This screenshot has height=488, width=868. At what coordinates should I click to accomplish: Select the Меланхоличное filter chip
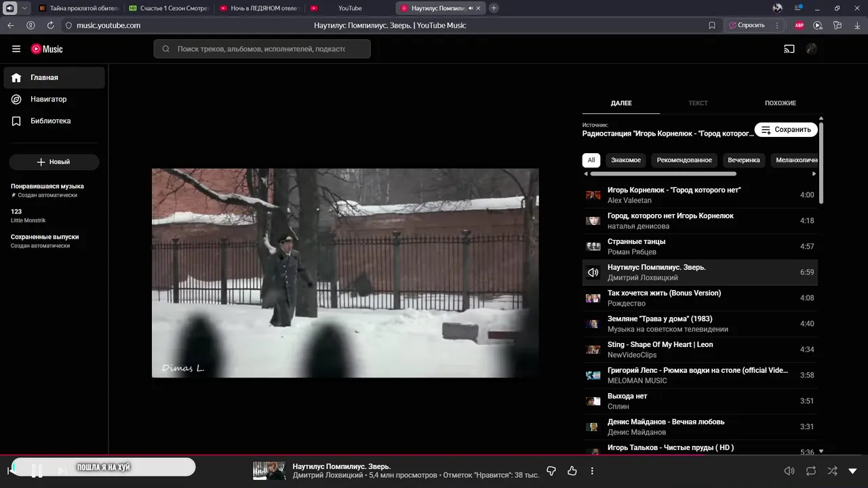(x=795, y=160)
